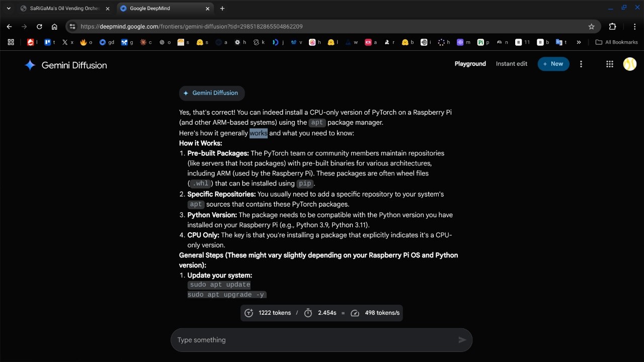The width and height of the screenshot is (644, 362).
Task: Show hidden bookmarks with the chevron
Action: [579, 42]
